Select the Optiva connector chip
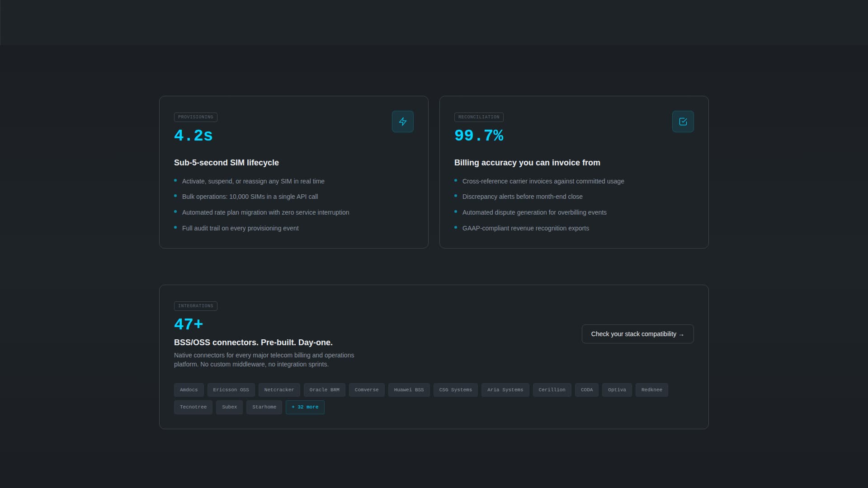868x488 pixels. 617,390
